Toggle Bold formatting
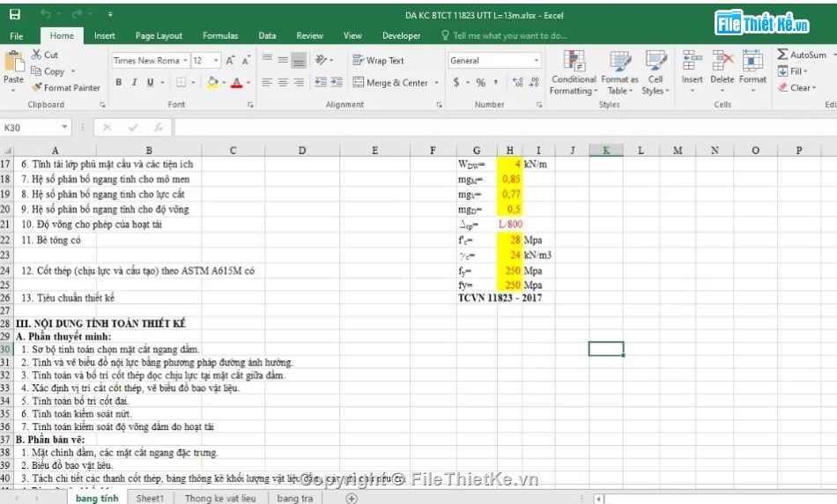 click(x=119, y=82)
